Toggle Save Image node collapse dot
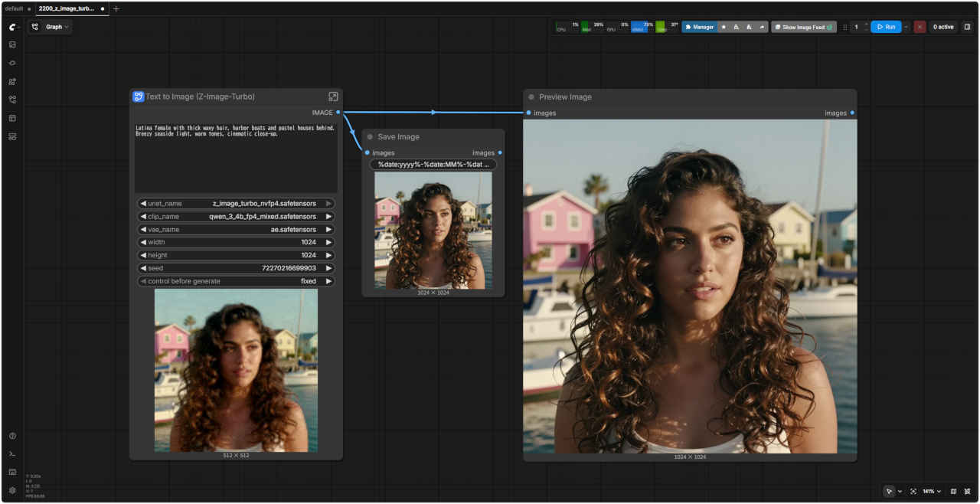 coord(370,137)
